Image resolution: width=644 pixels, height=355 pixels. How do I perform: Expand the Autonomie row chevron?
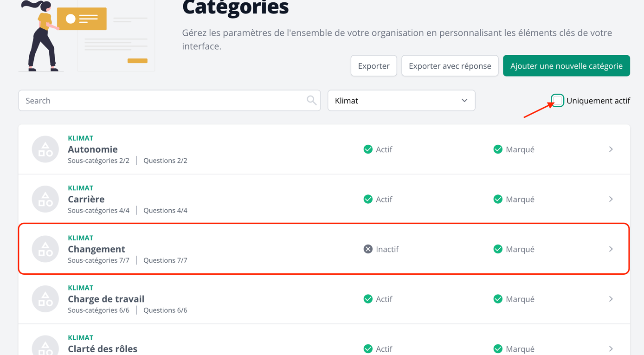point(611,149)
